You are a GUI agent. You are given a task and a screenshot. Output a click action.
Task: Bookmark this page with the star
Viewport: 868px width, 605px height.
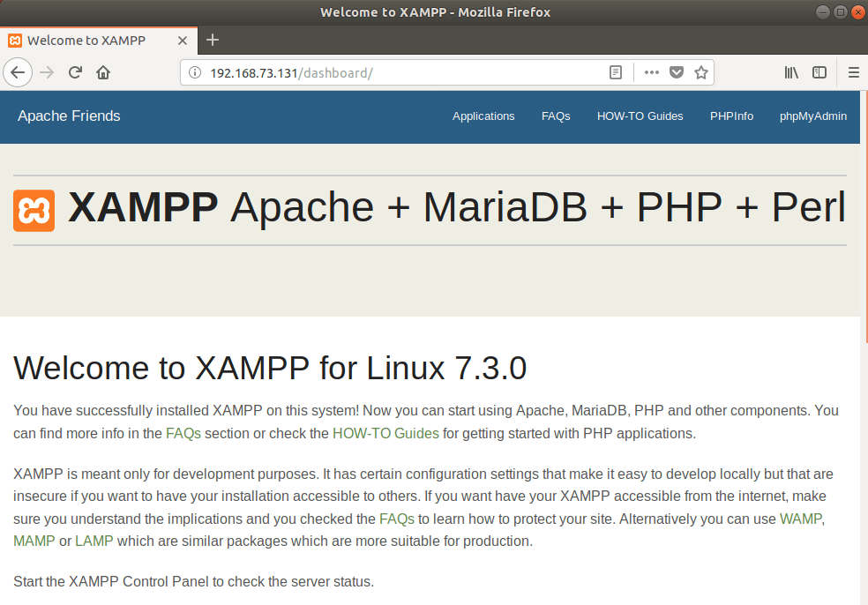point(701,72)
